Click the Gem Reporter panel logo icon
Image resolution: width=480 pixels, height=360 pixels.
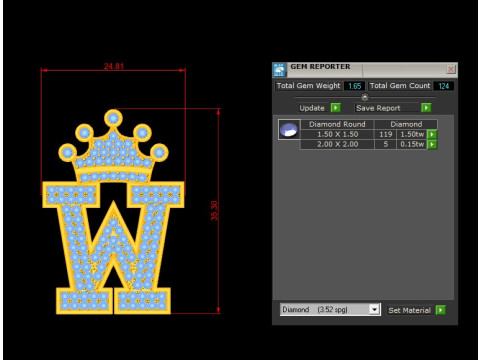279,70
